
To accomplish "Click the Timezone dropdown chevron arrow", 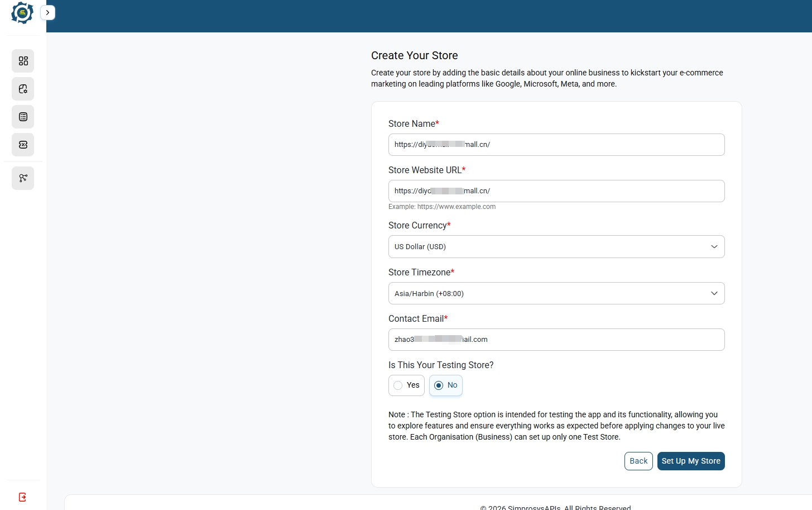I will (714, 293).
